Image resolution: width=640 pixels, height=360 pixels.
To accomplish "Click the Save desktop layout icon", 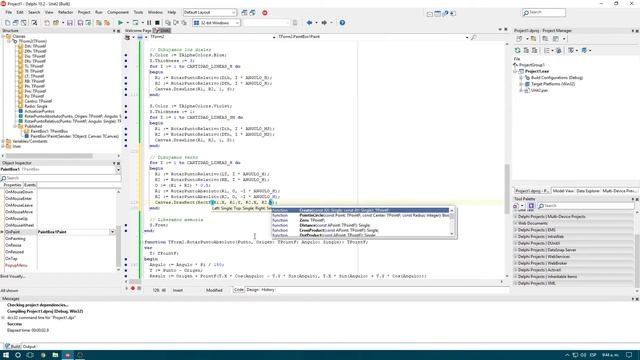I will (x=244, y=13).
